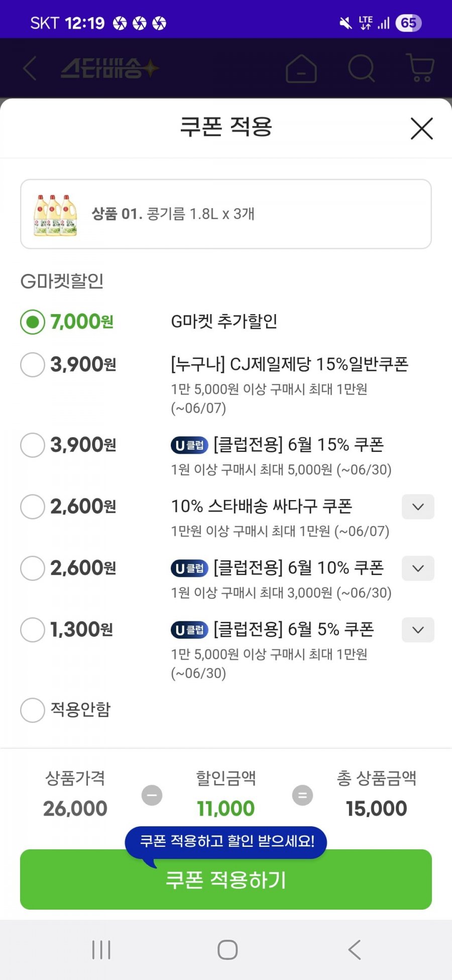Go back using header back arrow

click(x=30, y=68)
